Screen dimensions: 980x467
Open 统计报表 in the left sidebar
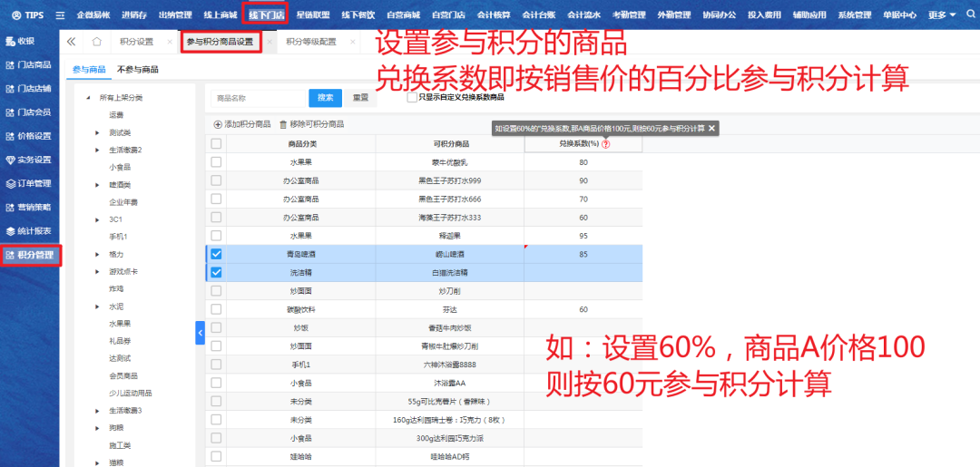pos(29,231)
